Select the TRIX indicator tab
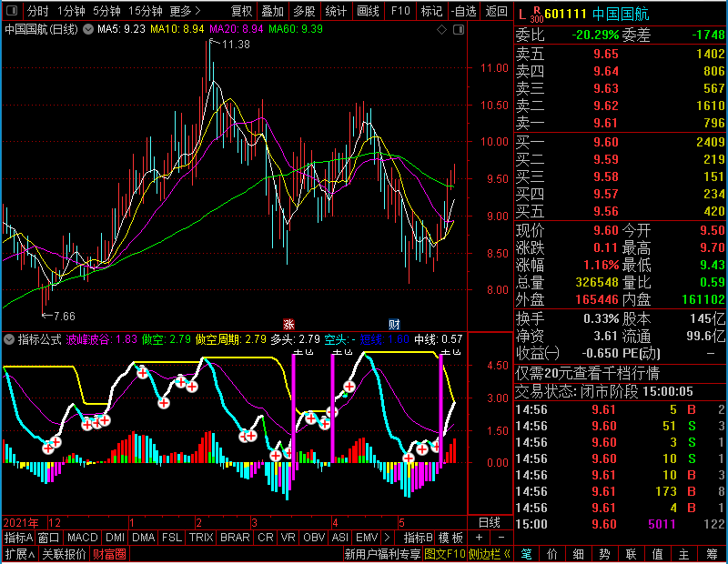This screenshot has width=728, height=564. tap(201, 538)
